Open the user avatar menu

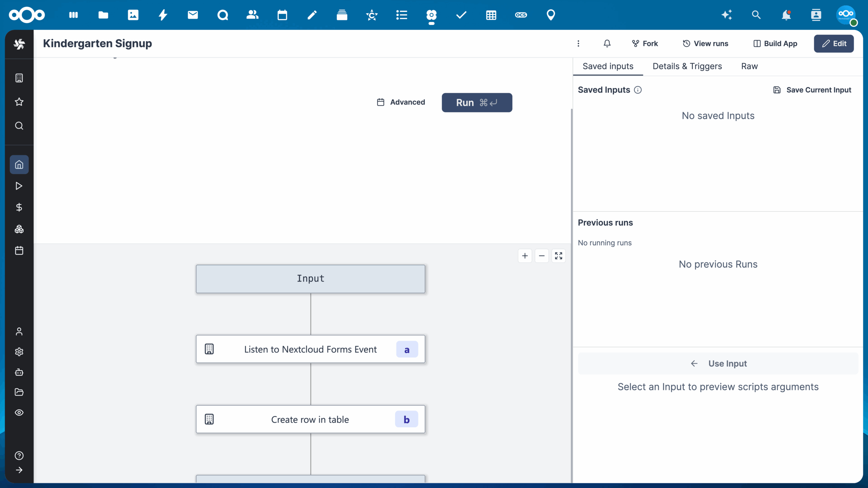(x=846, y=15)
